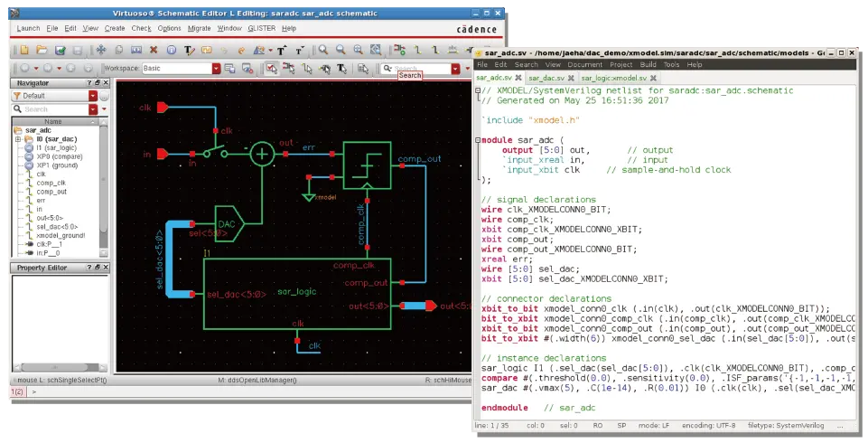Open the Document menu in text editor
Viewport: 868px width, 443px height.
pyautogui.click(x=584, y=65)
